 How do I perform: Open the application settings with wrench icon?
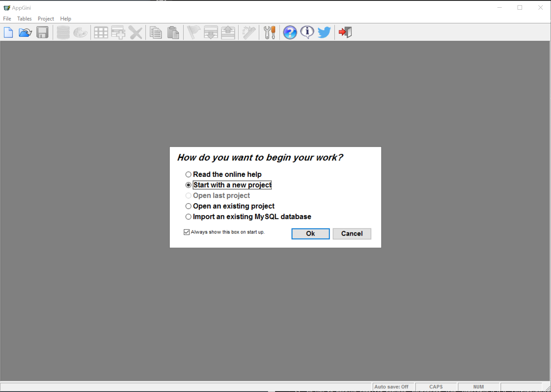coord(269,32)
